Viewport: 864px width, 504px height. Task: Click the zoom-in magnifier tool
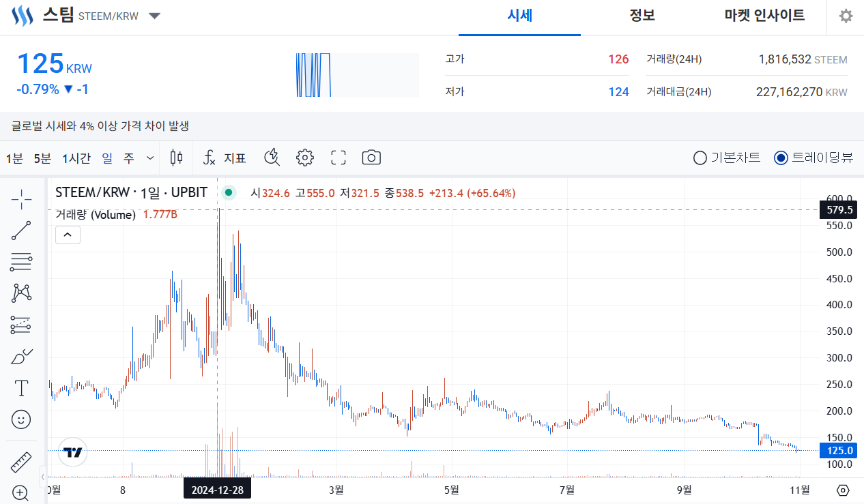point(21,492)
